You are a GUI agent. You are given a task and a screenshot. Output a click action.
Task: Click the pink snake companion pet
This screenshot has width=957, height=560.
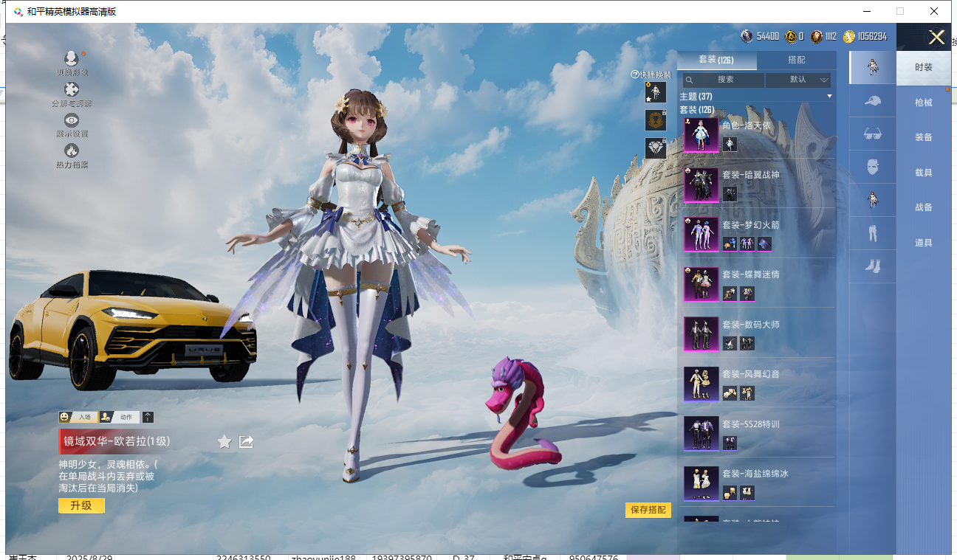tap(523, 415)
